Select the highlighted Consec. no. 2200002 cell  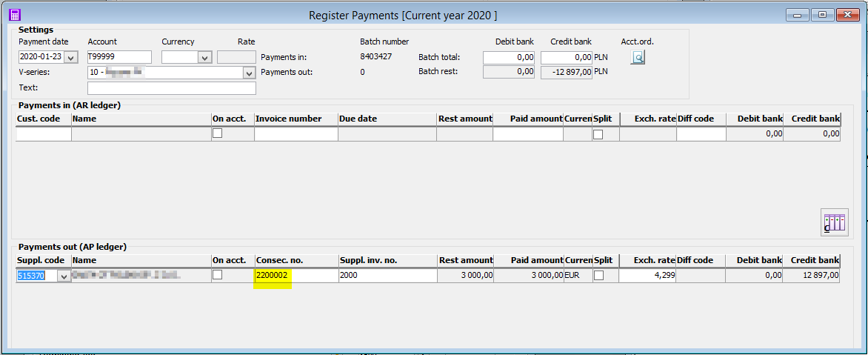[x=273, y=276]
